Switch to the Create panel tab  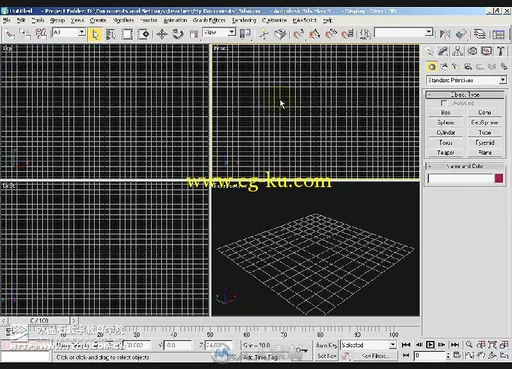430,51
